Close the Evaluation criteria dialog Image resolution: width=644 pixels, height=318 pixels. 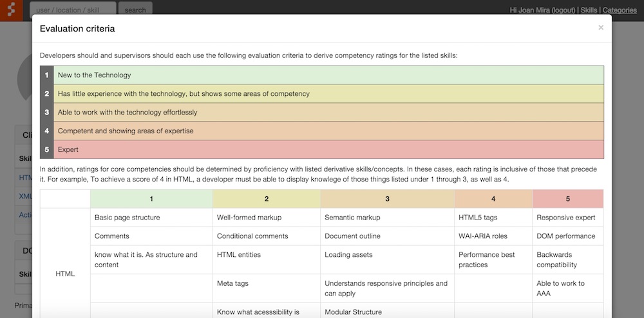click(601, 28)
